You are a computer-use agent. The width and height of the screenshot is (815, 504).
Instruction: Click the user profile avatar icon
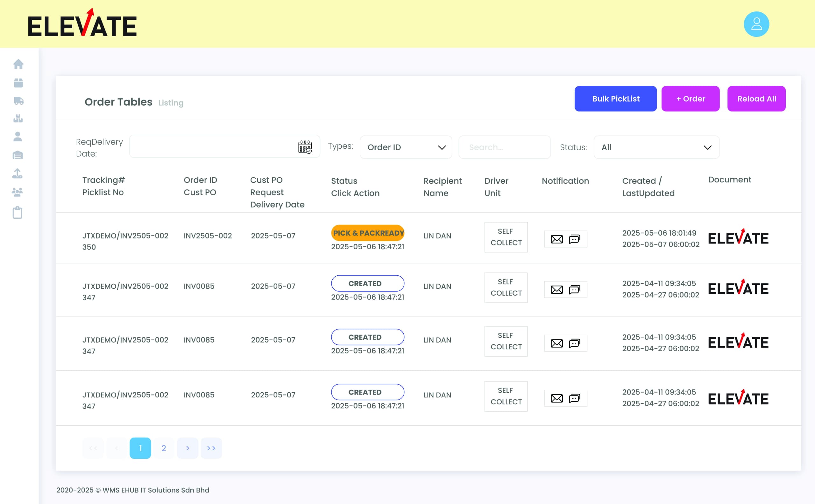pos(756,24)
